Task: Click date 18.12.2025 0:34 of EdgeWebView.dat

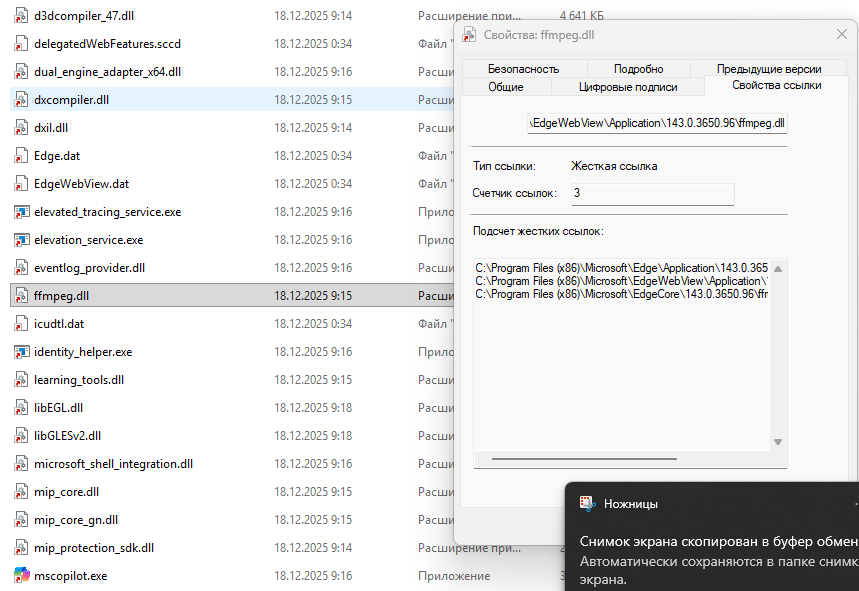Action: pos(313,183)
